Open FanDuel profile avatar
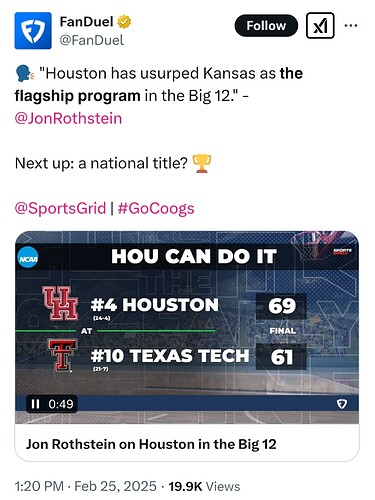 click(33, 31)
